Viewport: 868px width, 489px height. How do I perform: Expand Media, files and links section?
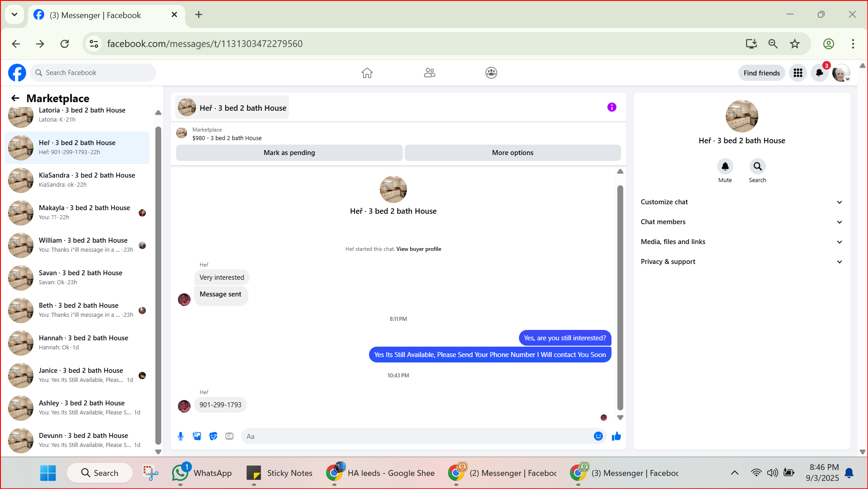(742, 242)
